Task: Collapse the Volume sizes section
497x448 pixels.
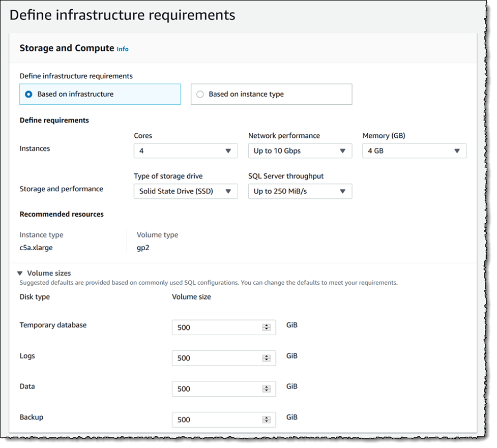Action: pyautogui.click(x=20, y=273)
